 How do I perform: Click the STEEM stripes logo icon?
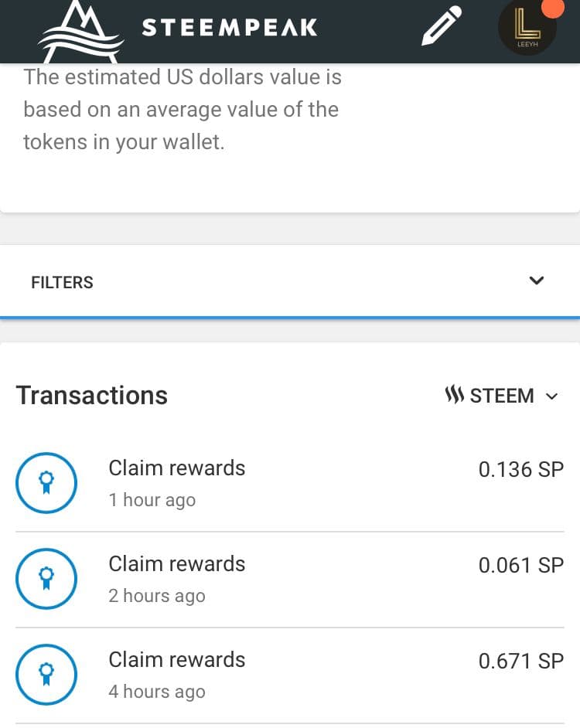click(454, 396)
